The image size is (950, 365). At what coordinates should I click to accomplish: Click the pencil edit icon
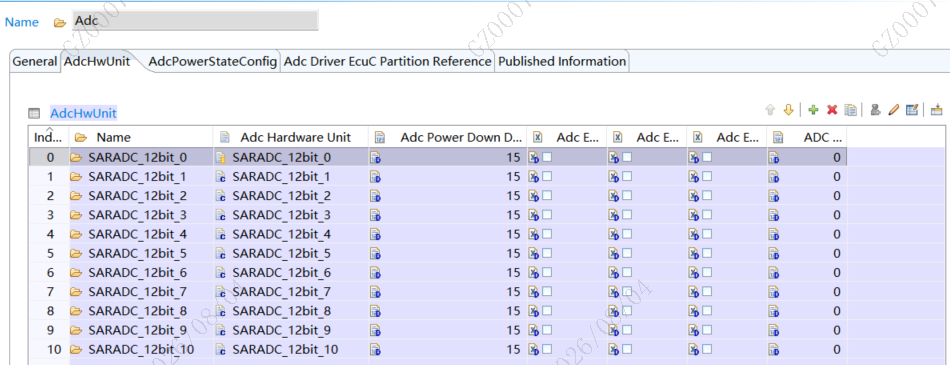(x=894, y=110)
